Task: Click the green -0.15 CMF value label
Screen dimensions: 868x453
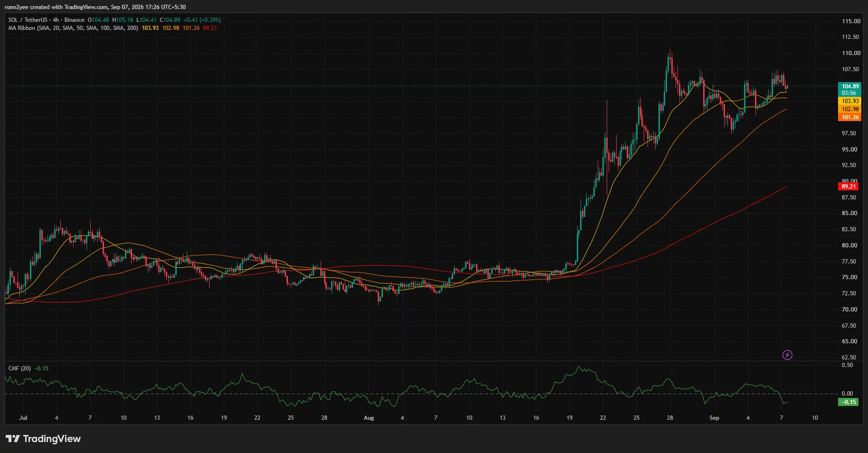Action: 849,402
